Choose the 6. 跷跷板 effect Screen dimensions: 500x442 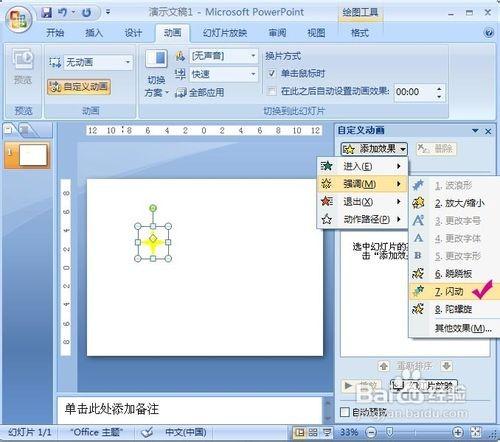pos(454,274)
